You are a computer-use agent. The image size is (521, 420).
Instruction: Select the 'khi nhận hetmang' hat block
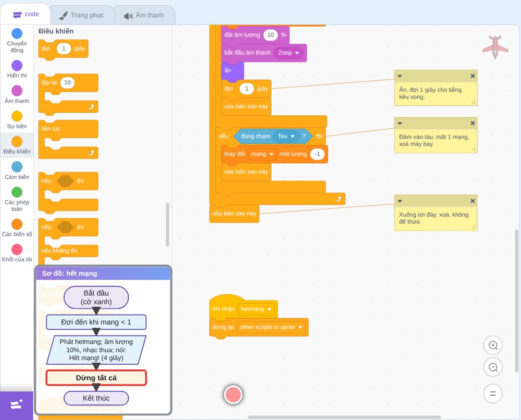[x=243, y=306]
